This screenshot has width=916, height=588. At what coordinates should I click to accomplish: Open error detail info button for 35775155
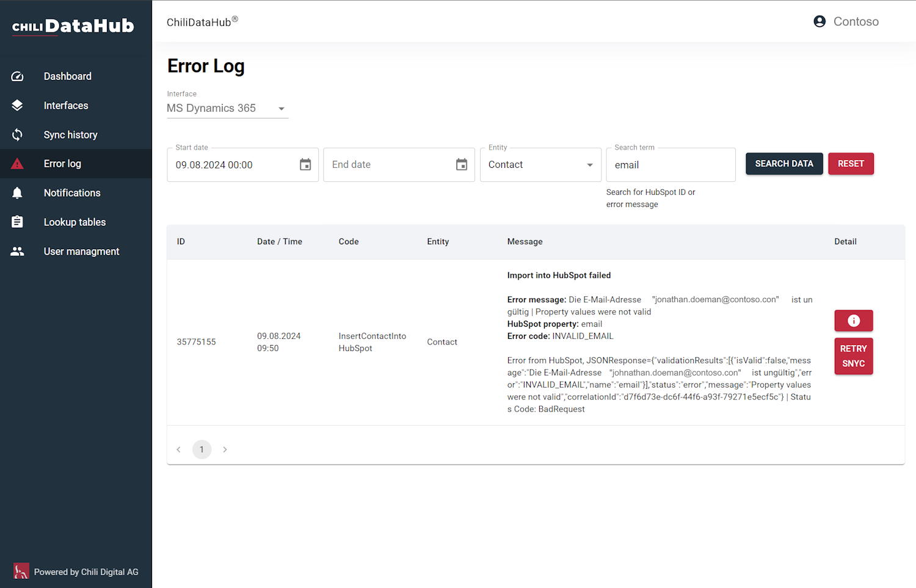[x=854, y=321]
